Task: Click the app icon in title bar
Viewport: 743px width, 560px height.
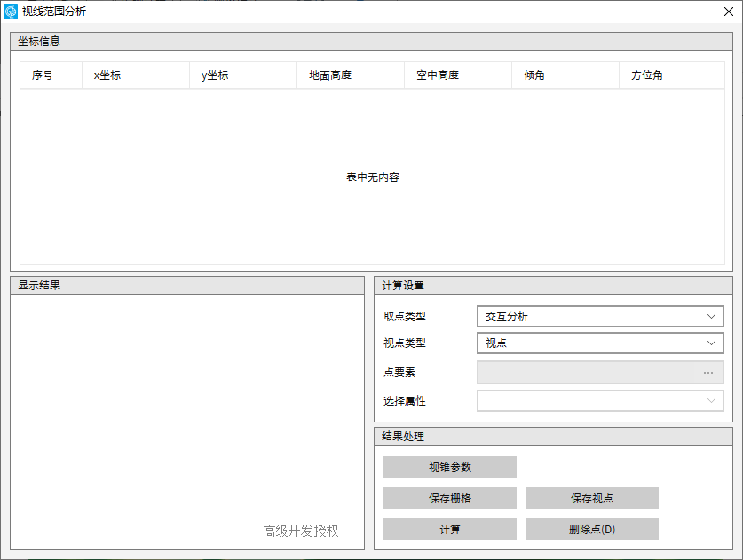Action: point(11,12)
